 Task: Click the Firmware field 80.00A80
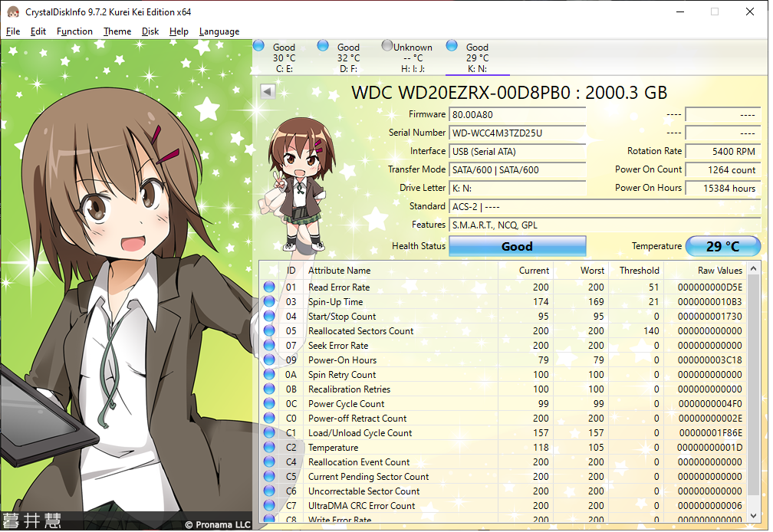tap(517, 114)
